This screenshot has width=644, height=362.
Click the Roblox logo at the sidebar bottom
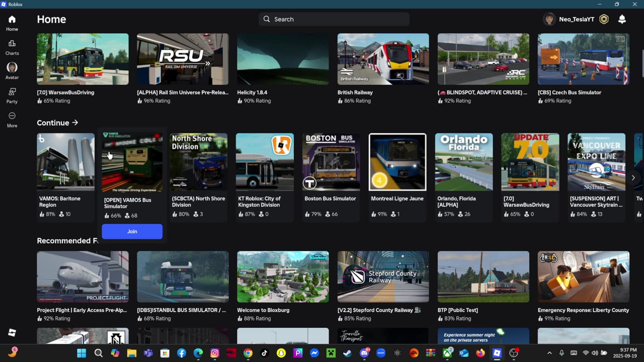[12, 333]
